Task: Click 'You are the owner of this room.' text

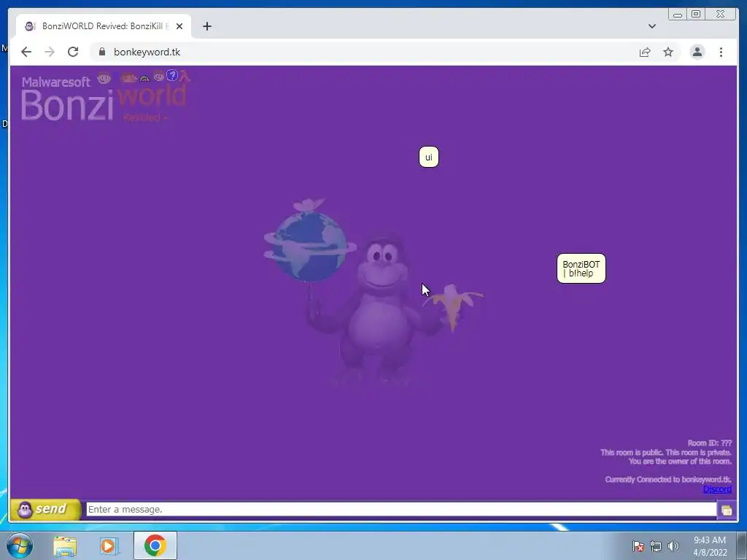Action: (x=680, y=461)
